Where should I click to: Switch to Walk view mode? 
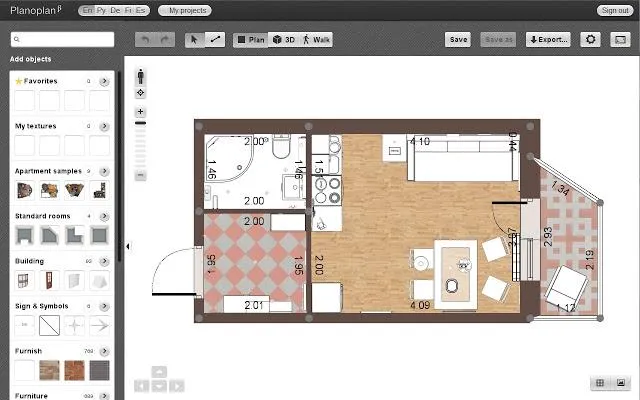[316, 40]
